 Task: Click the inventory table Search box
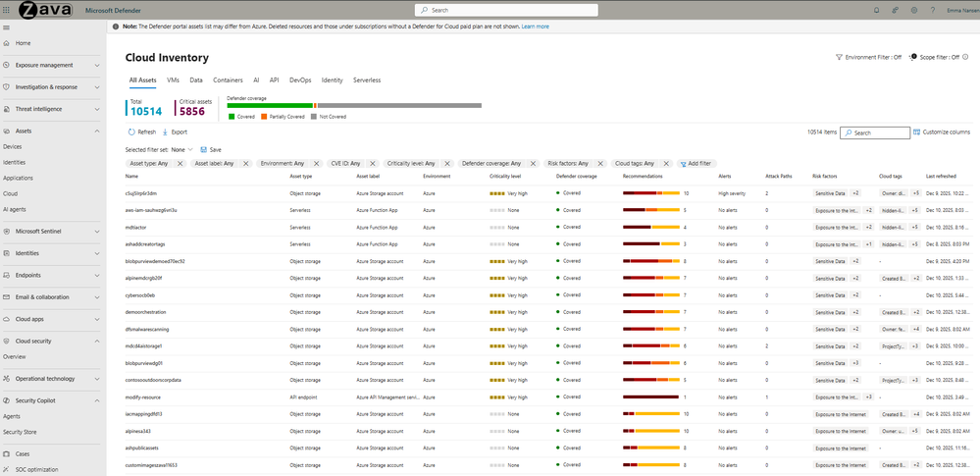[x=874, y=132]
